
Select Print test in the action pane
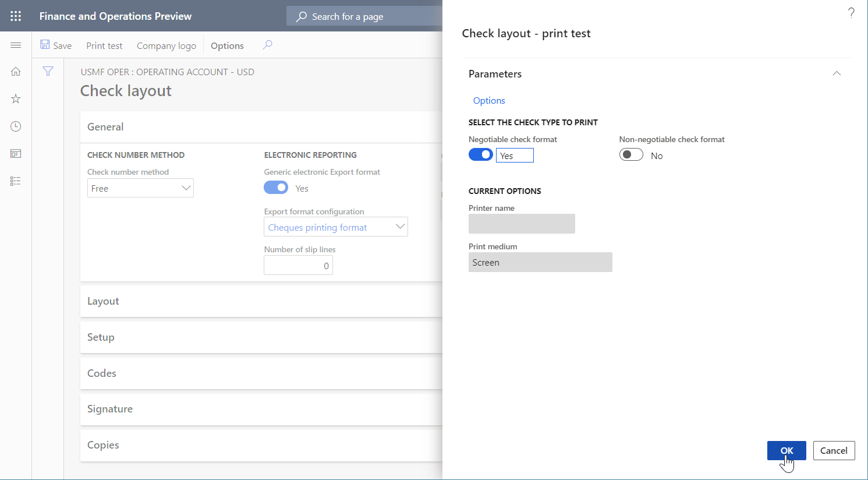pyautogui.click(x=104, y=45)
